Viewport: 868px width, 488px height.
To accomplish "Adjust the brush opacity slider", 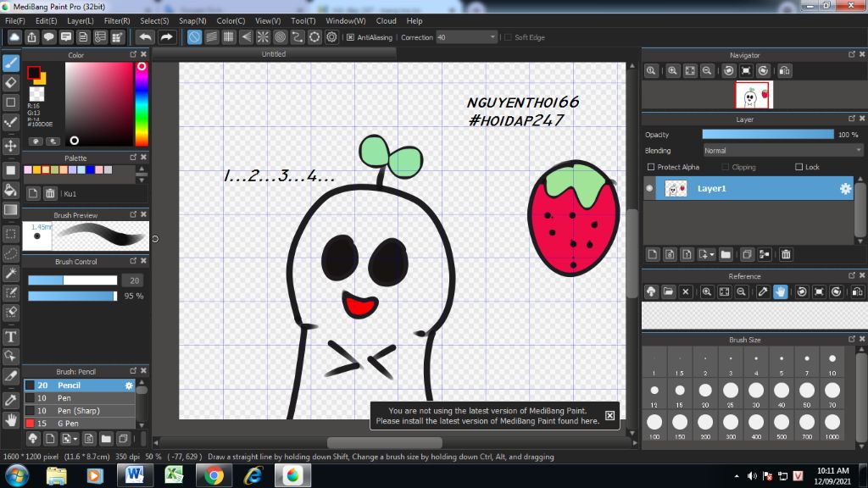I will pos(73,296).
